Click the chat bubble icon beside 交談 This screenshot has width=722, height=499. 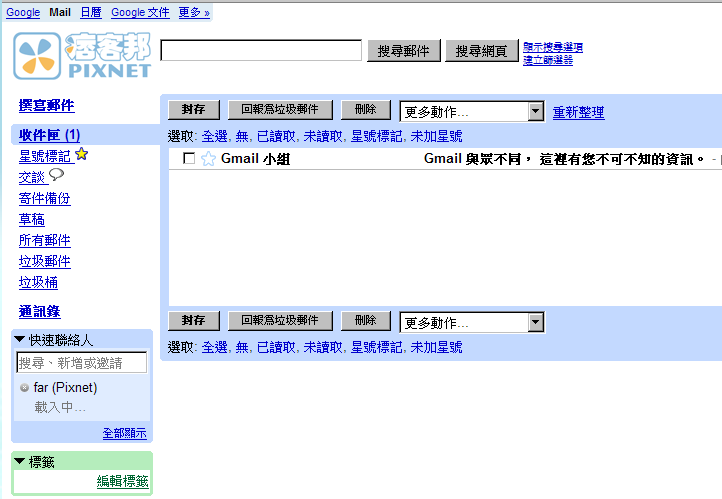point(56,174)
